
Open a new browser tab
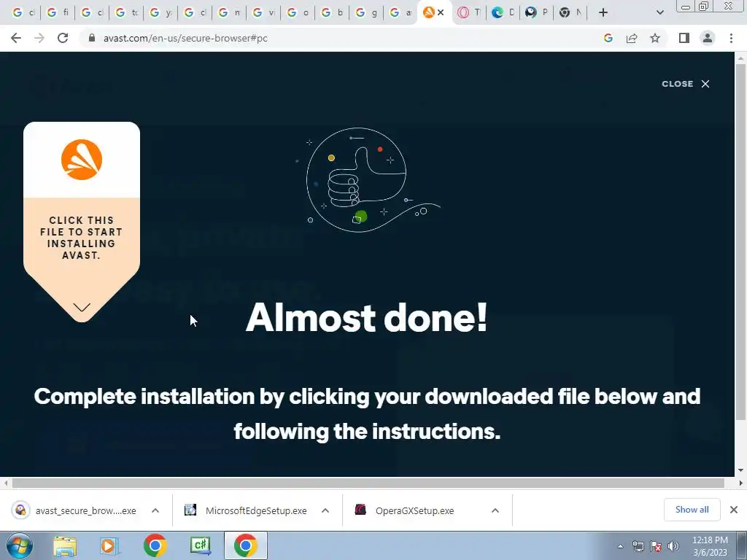603,12
